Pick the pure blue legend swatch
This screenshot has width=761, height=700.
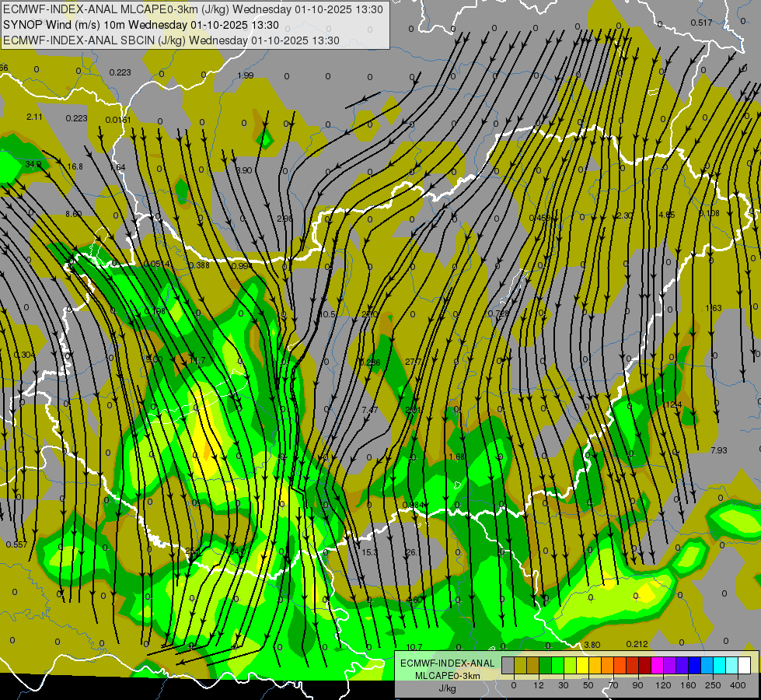[695, 665]
